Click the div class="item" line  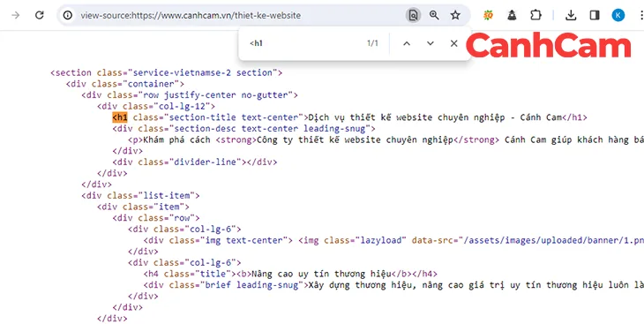(x=143, y=207)
